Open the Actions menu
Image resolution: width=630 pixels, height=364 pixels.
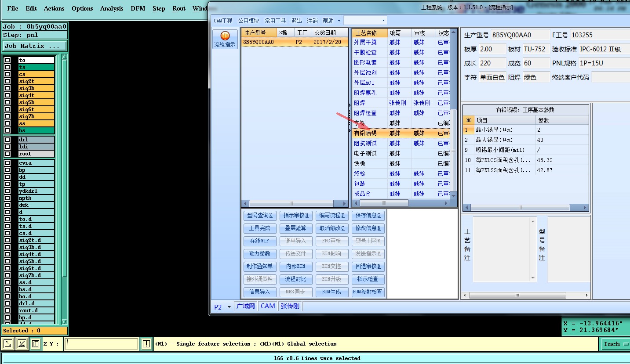(54, 8)
